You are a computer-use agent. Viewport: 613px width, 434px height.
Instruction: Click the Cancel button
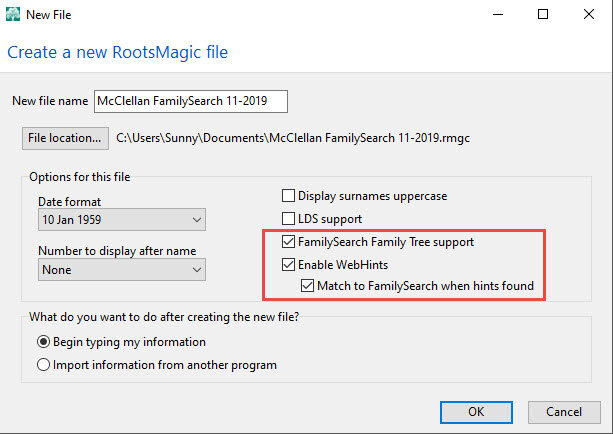[564, 412]
